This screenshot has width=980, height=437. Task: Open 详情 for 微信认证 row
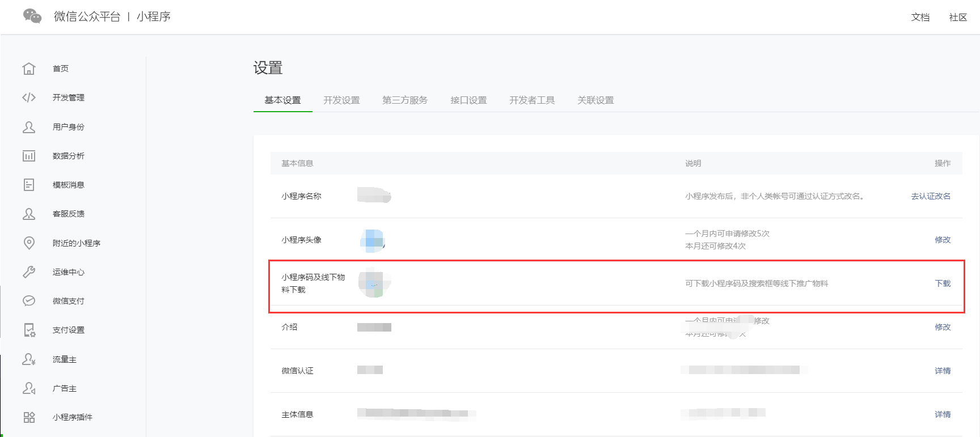coord(943,371)
